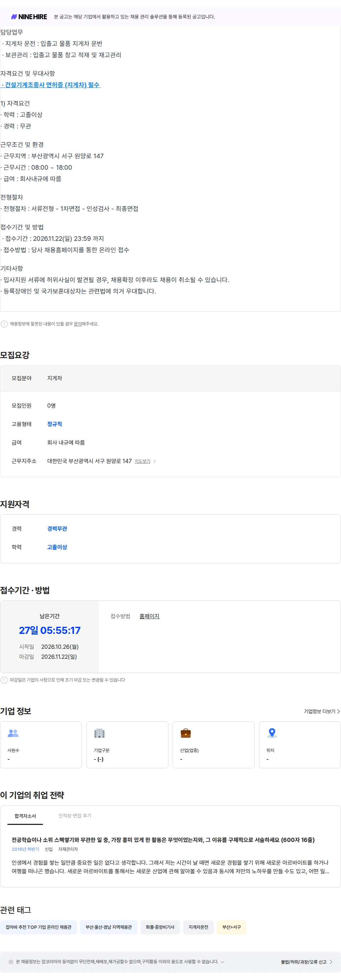The width and height of the screenshot is (341, 980).
Task: Click the location pin icon
Action: click(x=272, y=733)
